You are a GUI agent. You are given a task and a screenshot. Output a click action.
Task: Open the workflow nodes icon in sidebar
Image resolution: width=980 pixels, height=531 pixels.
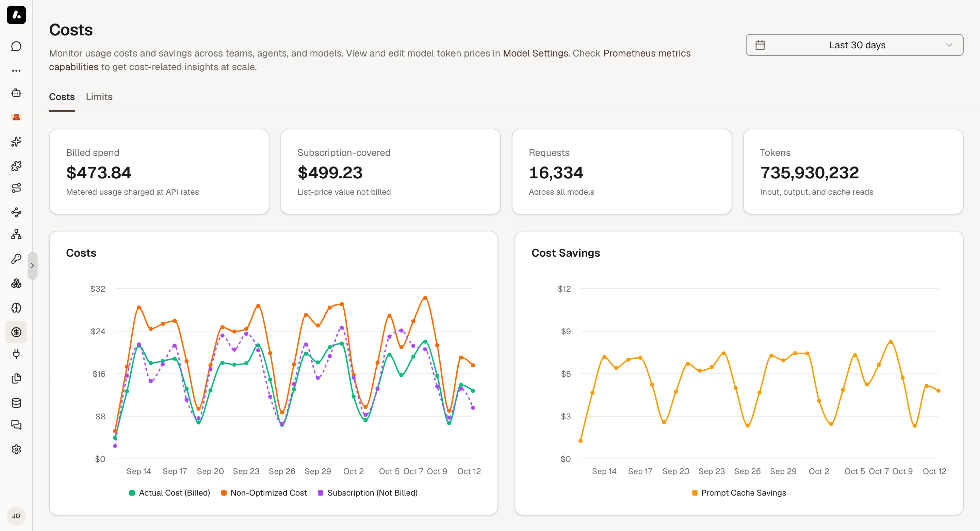pos(16,212)
